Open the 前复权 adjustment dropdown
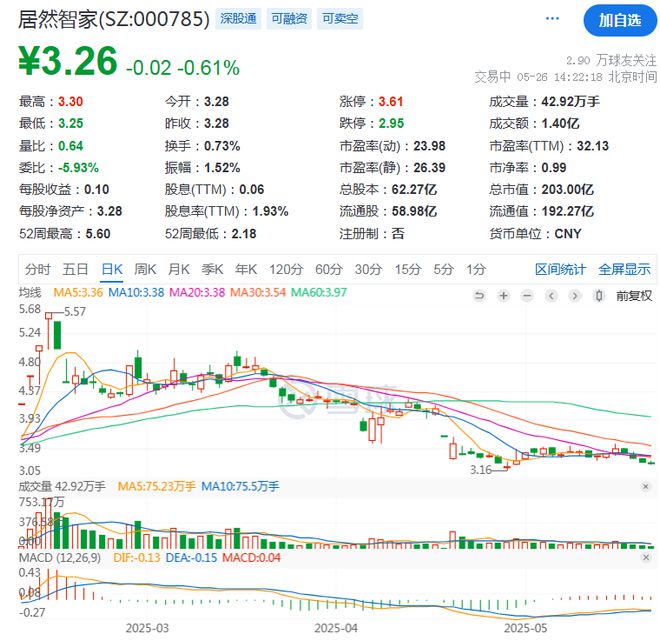Viewport: 660px width, 641px height. (x=634, y=296)
